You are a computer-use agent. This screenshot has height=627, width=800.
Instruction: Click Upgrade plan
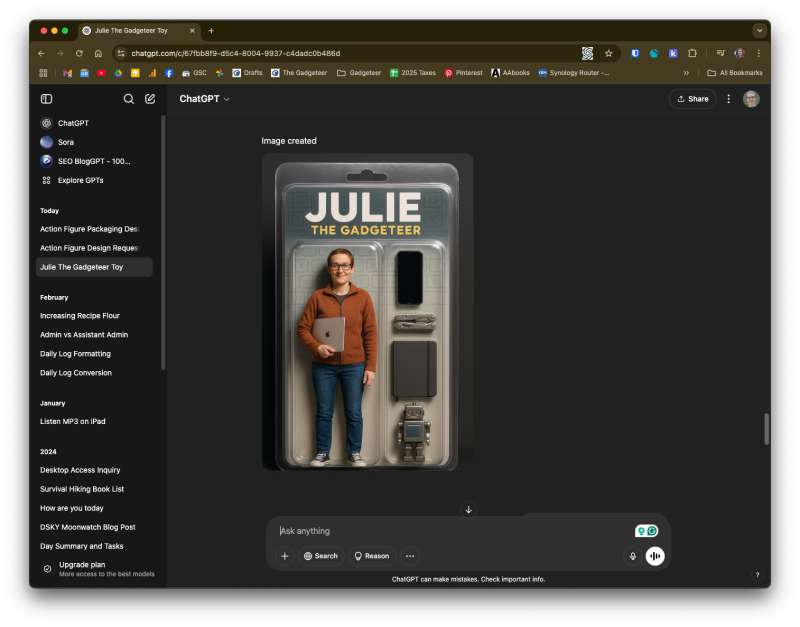[x=98, y=569]
